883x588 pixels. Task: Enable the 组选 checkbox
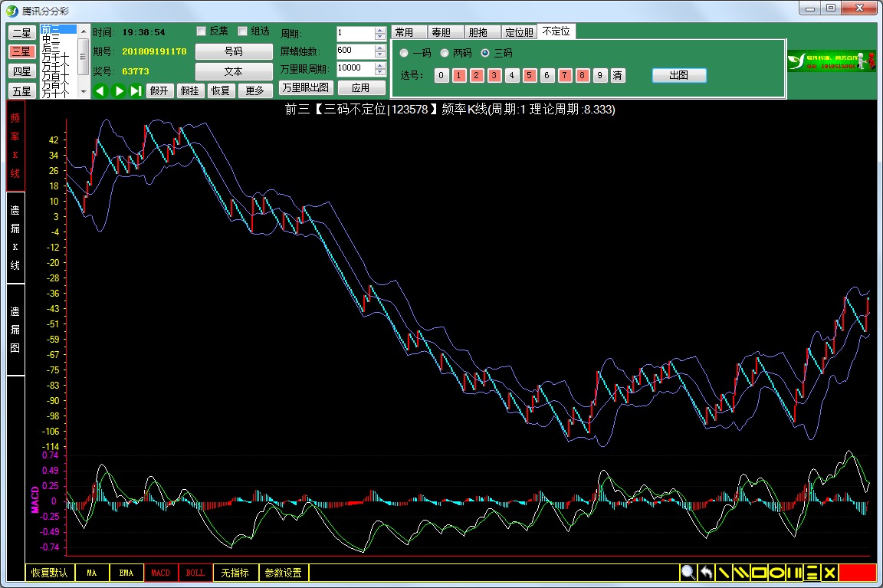[243, 31]
